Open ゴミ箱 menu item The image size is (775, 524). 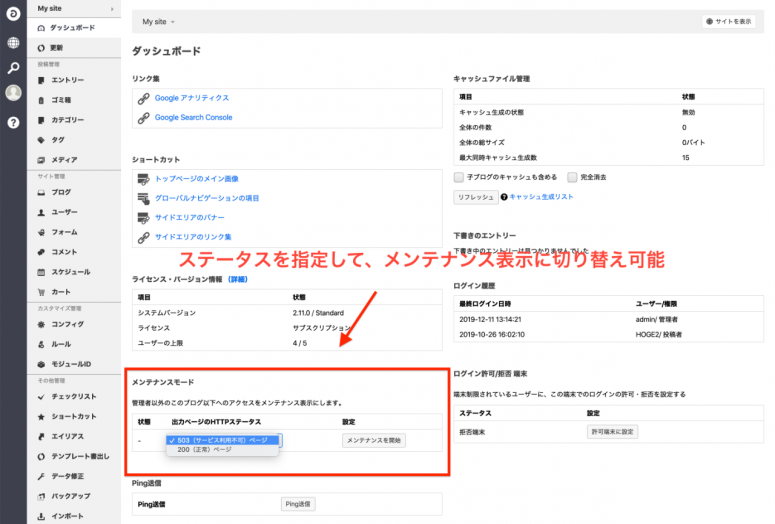pyautogui.click(x=74, y=100)
